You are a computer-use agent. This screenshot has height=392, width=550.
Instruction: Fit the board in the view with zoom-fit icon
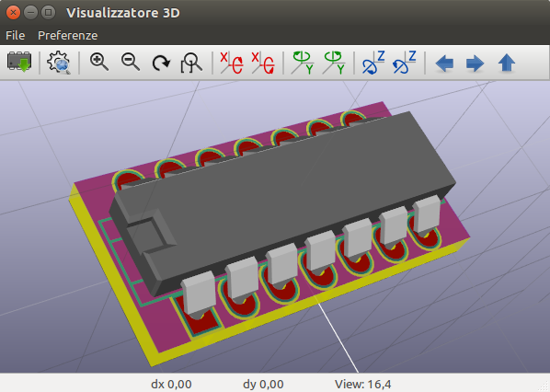coord(191,63)
